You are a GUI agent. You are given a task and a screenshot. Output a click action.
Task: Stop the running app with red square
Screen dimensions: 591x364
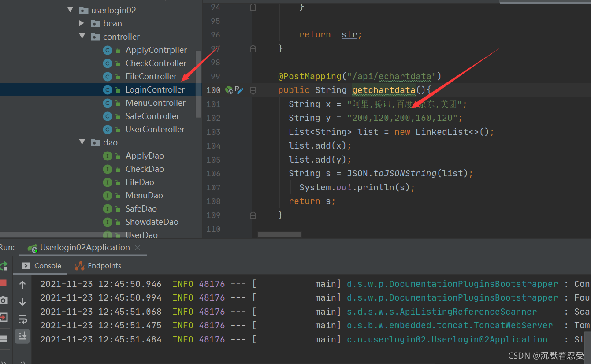click(x=3, y=283)
